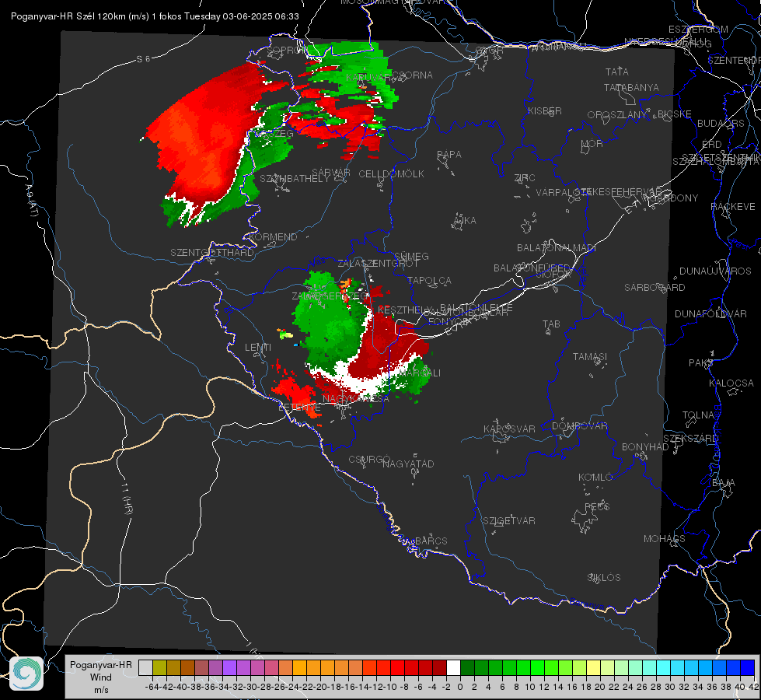This screenshot has height=700, width=761.
Task: Click the TAPOLCA town label
Action: pos(430,280)
